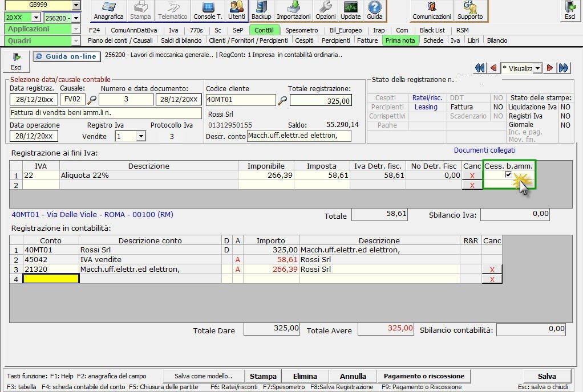Click the bottom Stampa button

click(263, 376)
